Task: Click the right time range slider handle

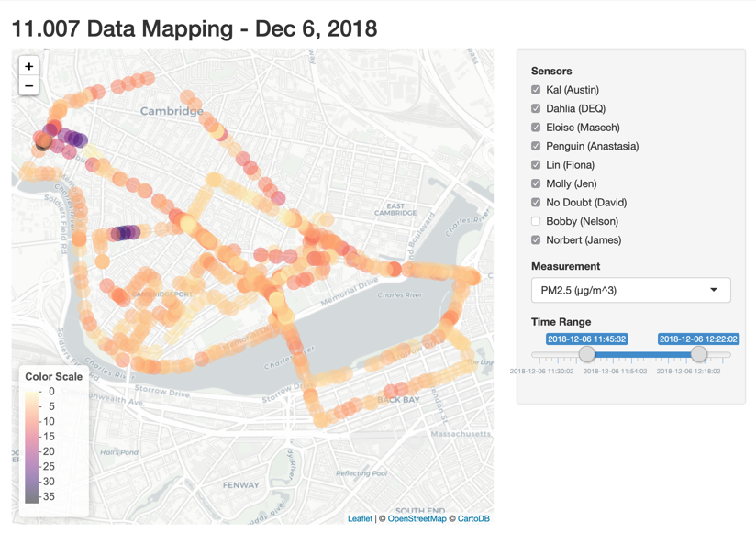Action: pyautogui.click(x=698, y=354)
